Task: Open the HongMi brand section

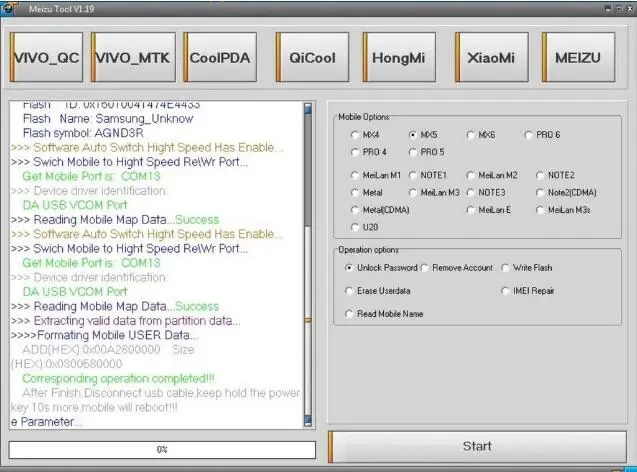Action: pyautogui.click(x=399, y=57)
